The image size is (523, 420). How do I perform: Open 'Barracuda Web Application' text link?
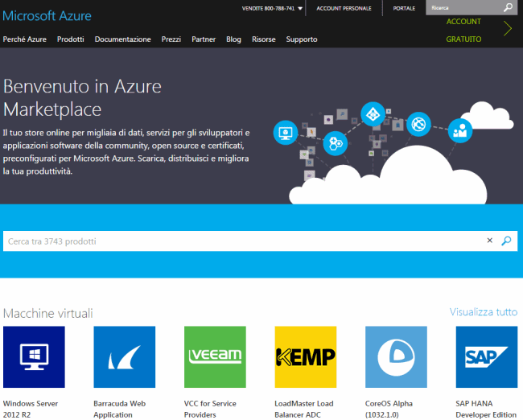pyautogui.click(x=119, y=409)
